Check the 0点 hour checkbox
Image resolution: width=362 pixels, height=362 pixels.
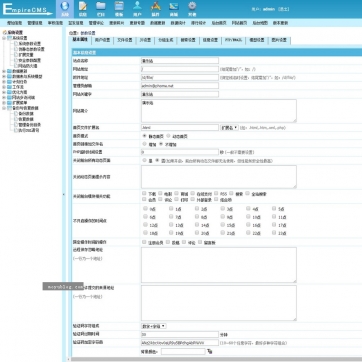(x=145, y=209)
